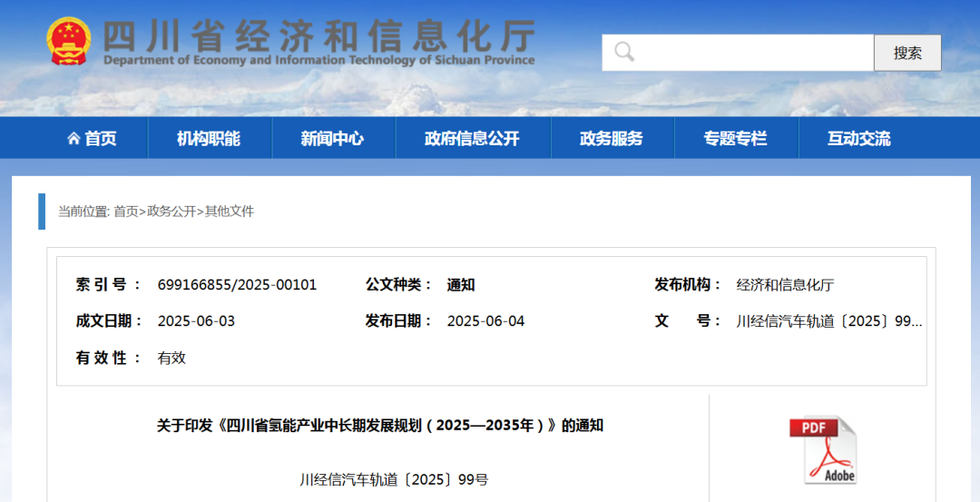
Task: Click the 公文种类 field label
Action: pos(398,285)
